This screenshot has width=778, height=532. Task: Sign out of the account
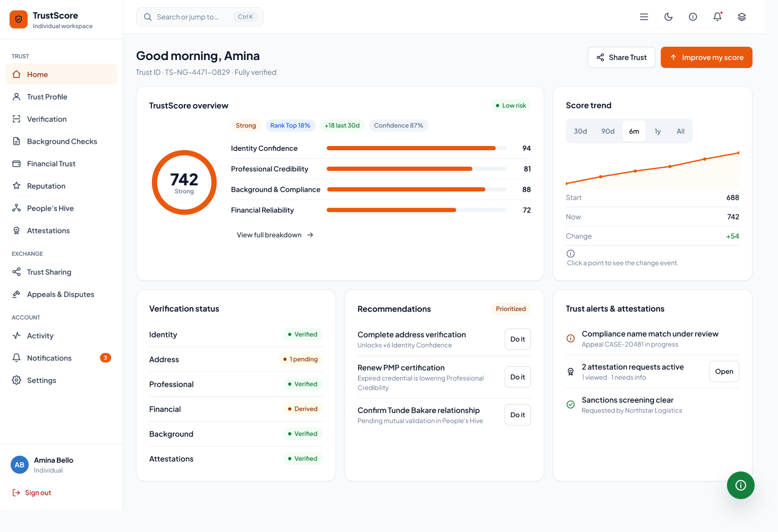(x=32, y=493)
